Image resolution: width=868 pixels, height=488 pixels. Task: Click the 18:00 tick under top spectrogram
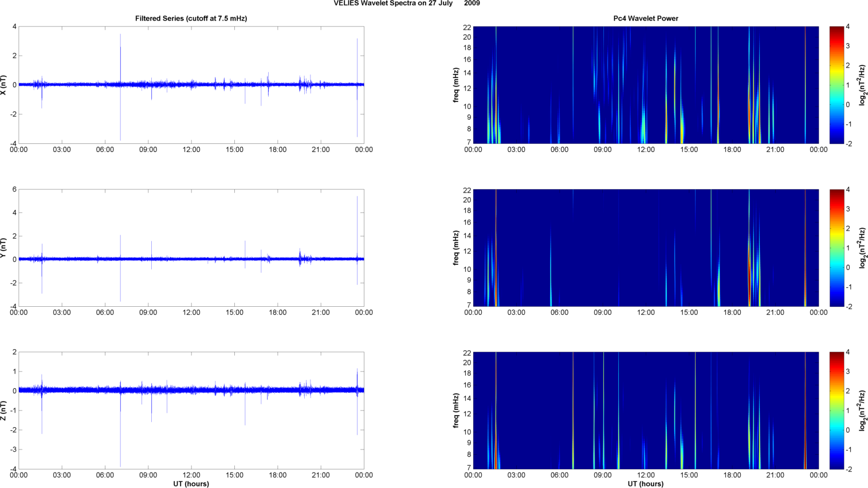(x=732, y=150)
